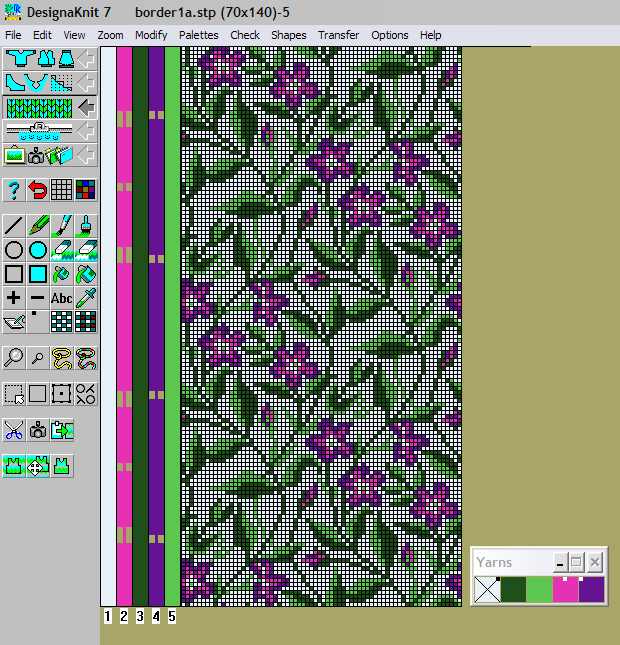Select the scissors cut tool
This screenshot has width=620, height=645.
[x=14, y=431]
